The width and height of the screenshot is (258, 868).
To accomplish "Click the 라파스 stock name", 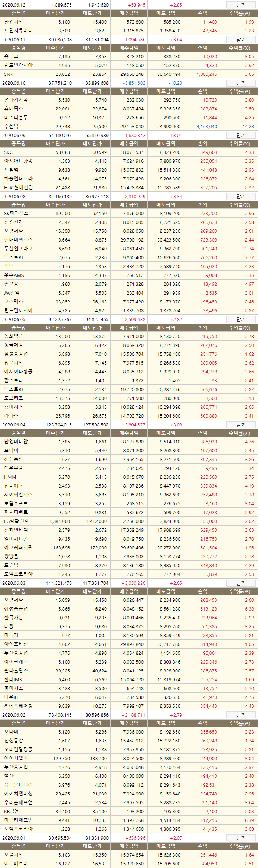I will pos(11,416).
